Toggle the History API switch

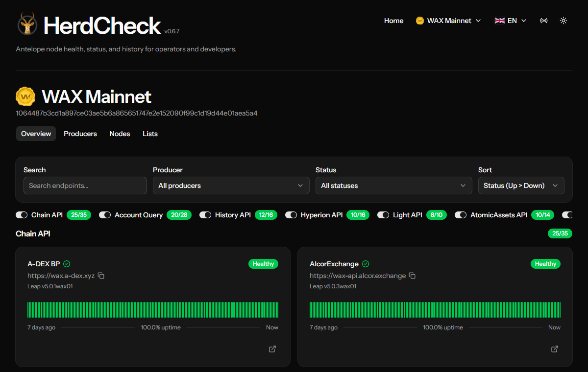[x=205, y=215]
